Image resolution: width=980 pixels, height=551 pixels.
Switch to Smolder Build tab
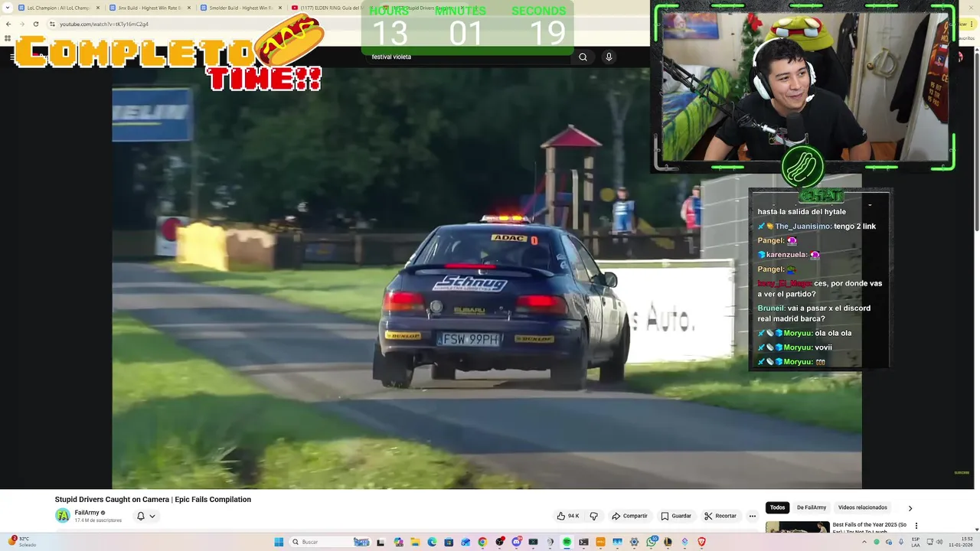tap(241, 8)
